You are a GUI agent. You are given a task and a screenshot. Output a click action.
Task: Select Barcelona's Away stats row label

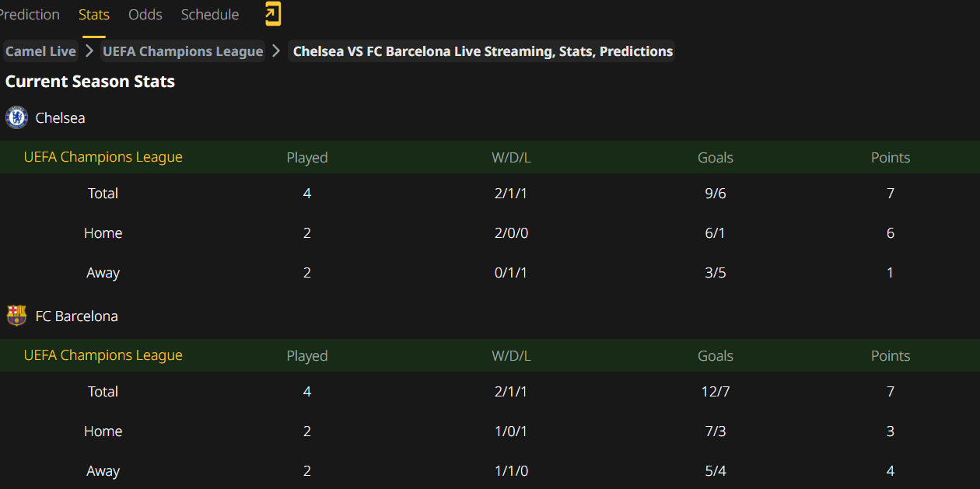pyautogui.click(x=103, y=471)
